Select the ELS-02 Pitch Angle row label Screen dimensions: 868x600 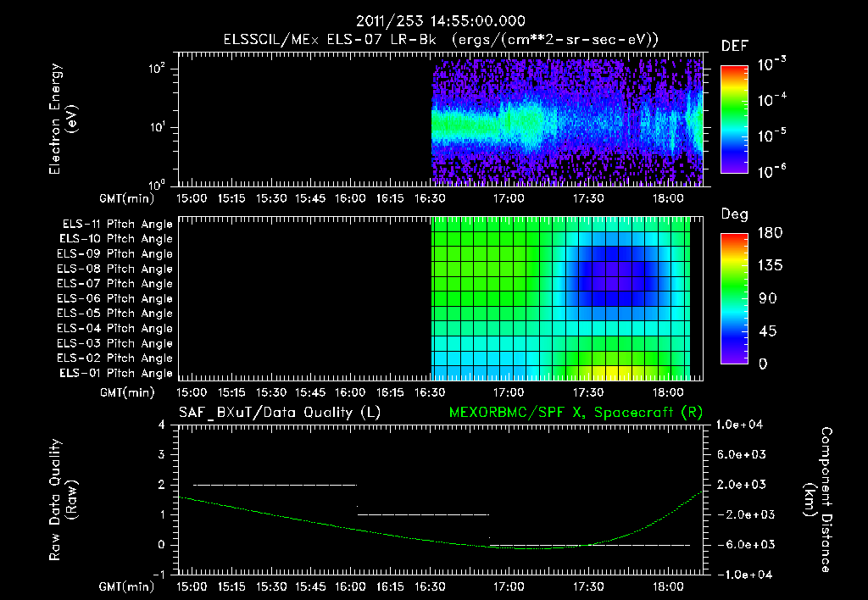pyautogui.click(x=115, y=358)
